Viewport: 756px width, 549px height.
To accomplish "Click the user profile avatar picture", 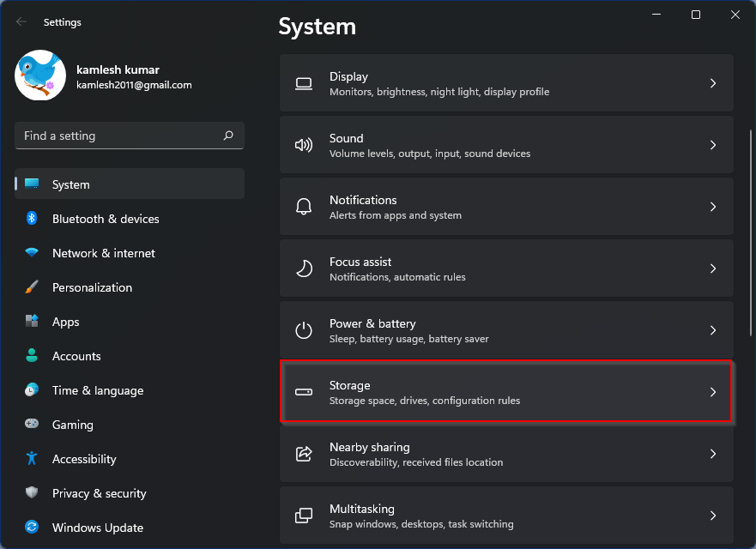I will 40,75.
